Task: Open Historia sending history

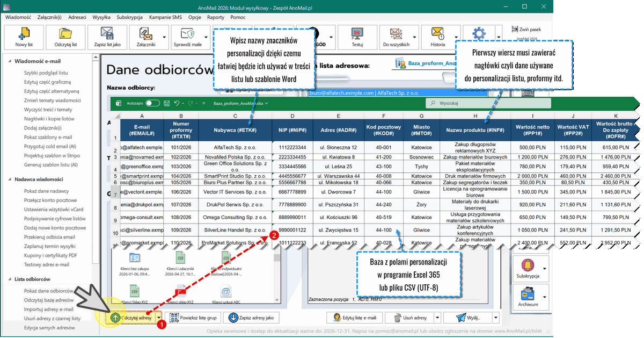Action: 438,37
